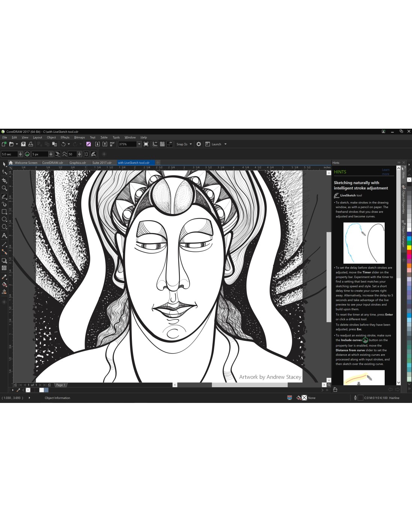Expand the Launch dropdown
Screen dimensions: 412x532
[225, 144]
